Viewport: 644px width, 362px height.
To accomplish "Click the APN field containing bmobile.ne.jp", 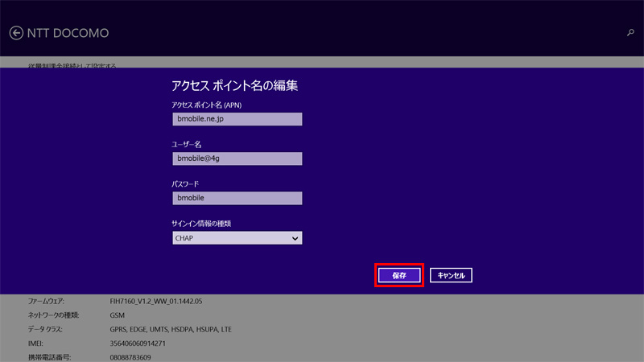I will 237,119.
